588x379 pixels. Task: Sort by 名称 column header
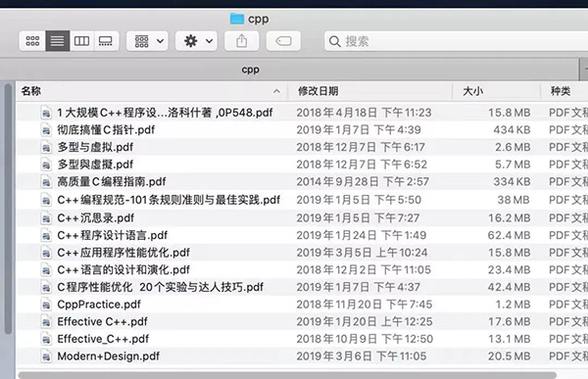[x=31, y=91]
